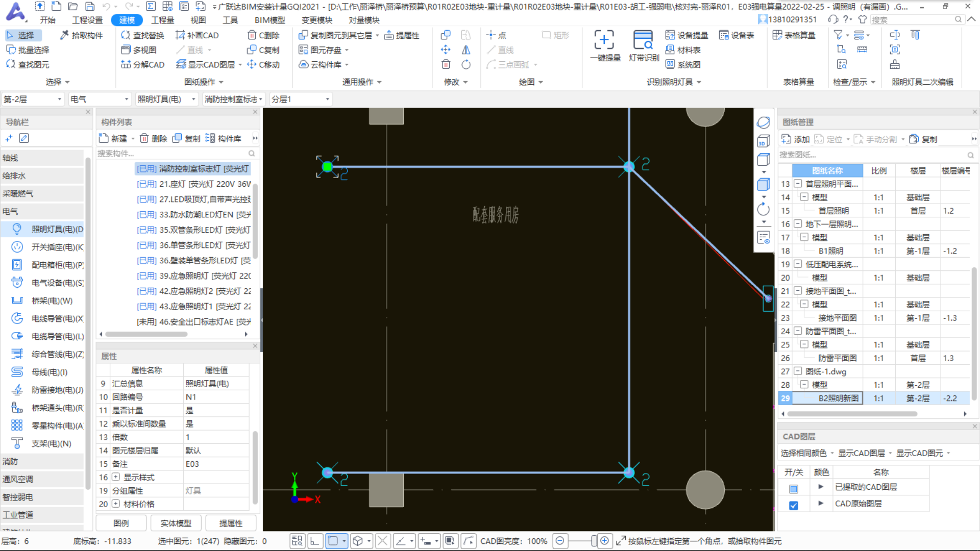Collapse the 图纸-1.dwg tree node
Screen dimensions: 980x551
click(798, 371)
